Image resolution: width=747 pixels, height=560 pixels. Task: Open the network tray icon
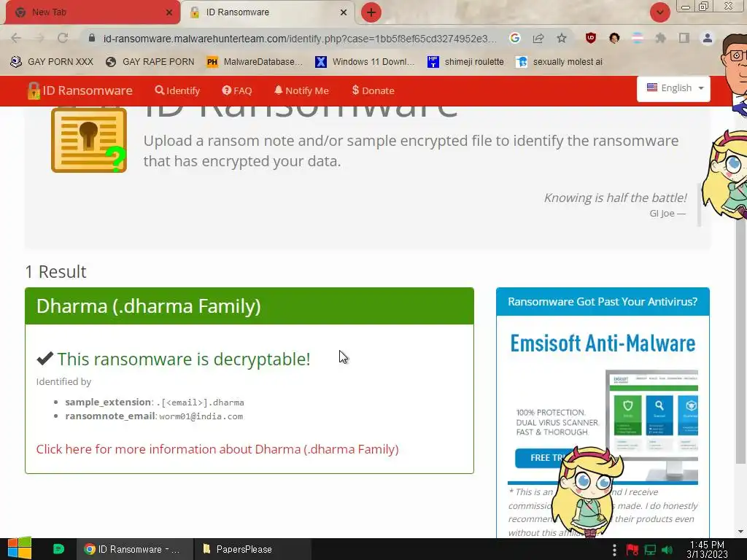tap(650, 550)
